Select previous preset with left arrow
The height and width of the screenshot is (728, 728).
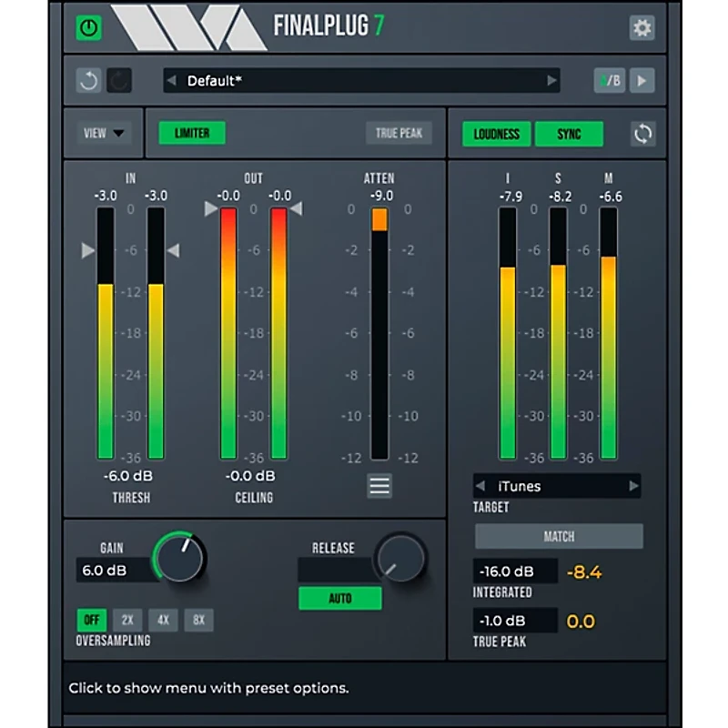click(171, 81)
